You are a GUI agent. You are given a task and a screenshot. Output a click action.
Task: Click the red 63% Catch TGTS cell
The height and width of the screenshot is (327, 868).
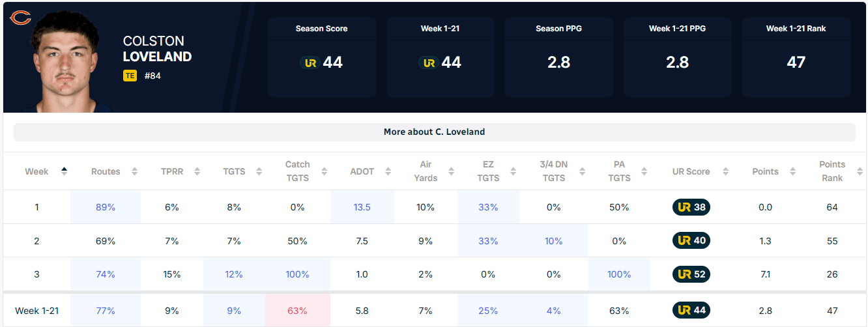(297, 311)
